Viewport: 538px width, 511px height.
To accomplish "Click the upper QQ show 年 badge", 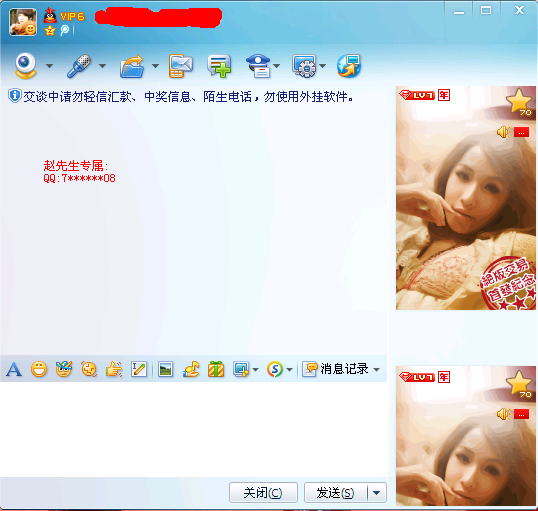I will 444,95.
